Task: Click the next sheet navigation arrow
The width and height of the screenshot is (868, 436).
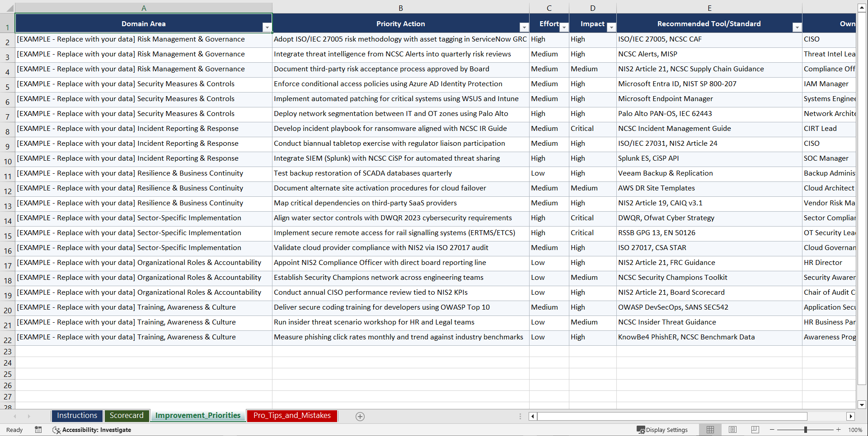Action: [x=29, y=416]
